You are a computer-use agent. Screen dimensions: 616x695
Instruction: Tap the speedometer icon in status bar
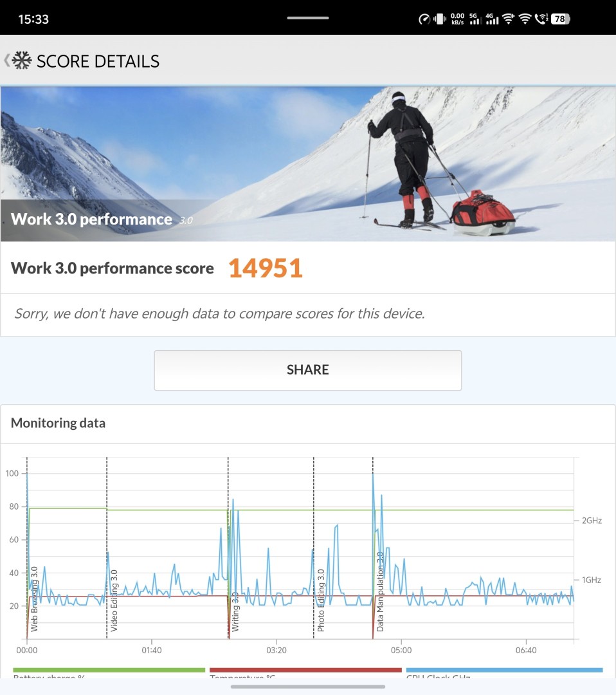424,19
